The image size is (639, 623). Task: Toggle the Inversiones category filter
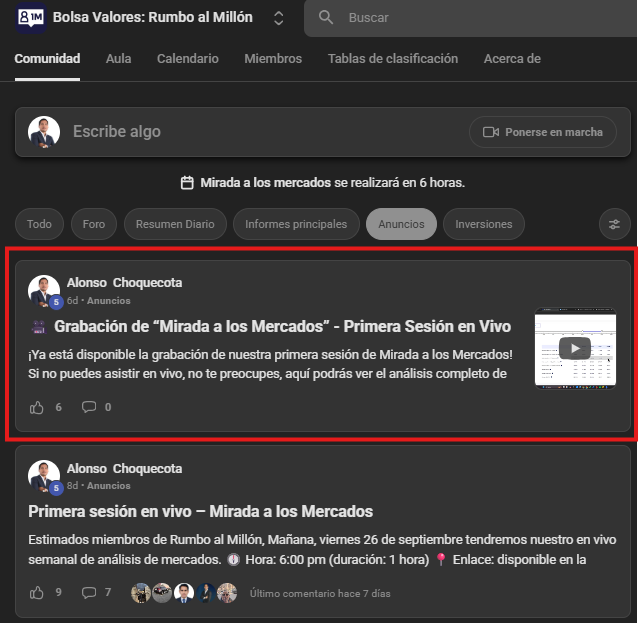484,224
